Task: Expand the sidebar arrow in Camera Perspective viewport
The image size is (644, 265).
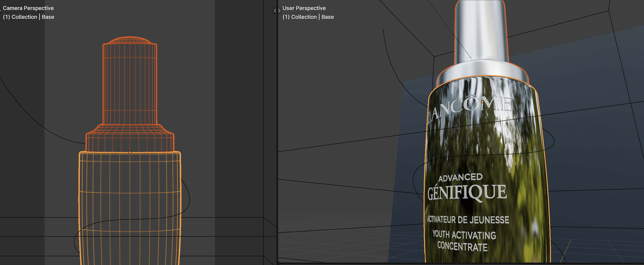Action: point(275,10)
